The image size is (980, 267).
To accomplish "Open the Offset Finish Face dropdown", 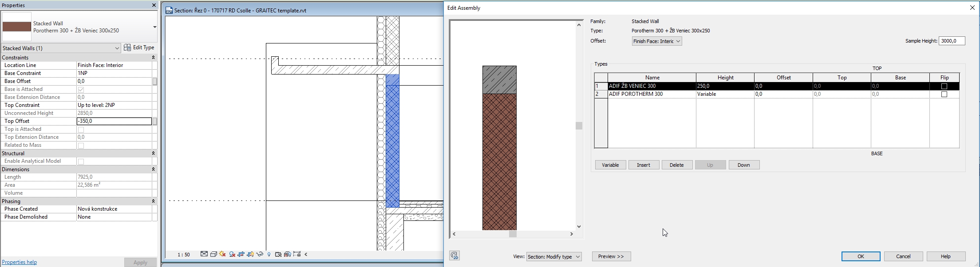I will [657, 41].
